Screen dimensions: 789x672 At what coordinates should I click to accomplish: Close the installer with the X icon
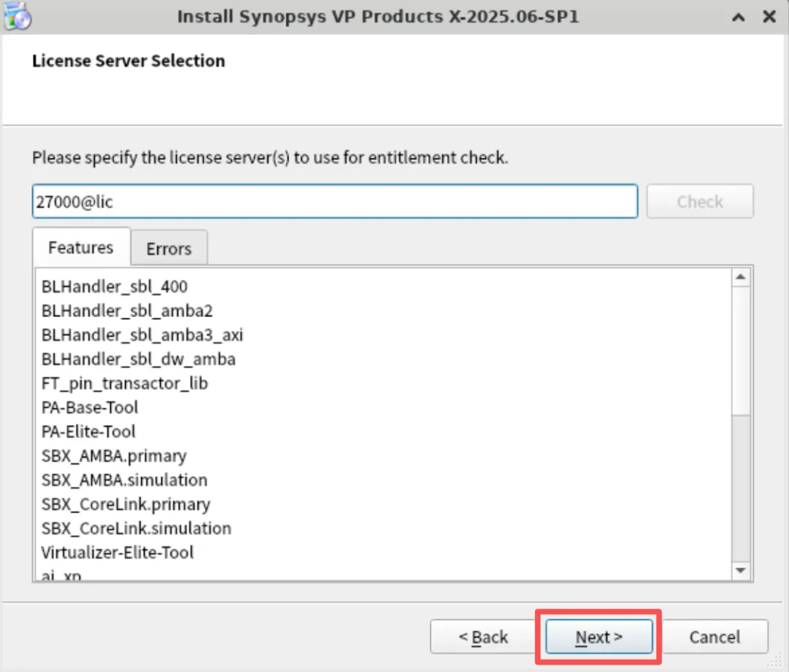[x=769, y=17]
